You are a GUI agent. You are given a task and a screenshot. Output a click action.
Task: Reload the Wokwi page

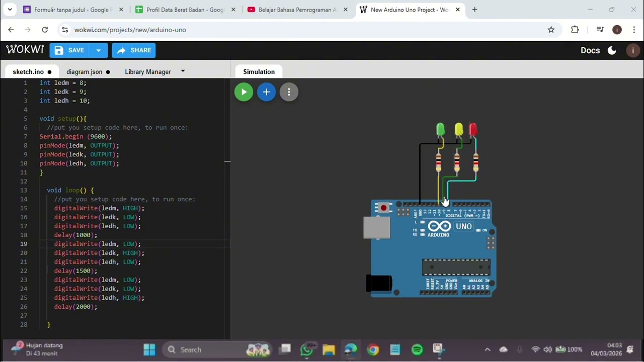click(45, 30)
